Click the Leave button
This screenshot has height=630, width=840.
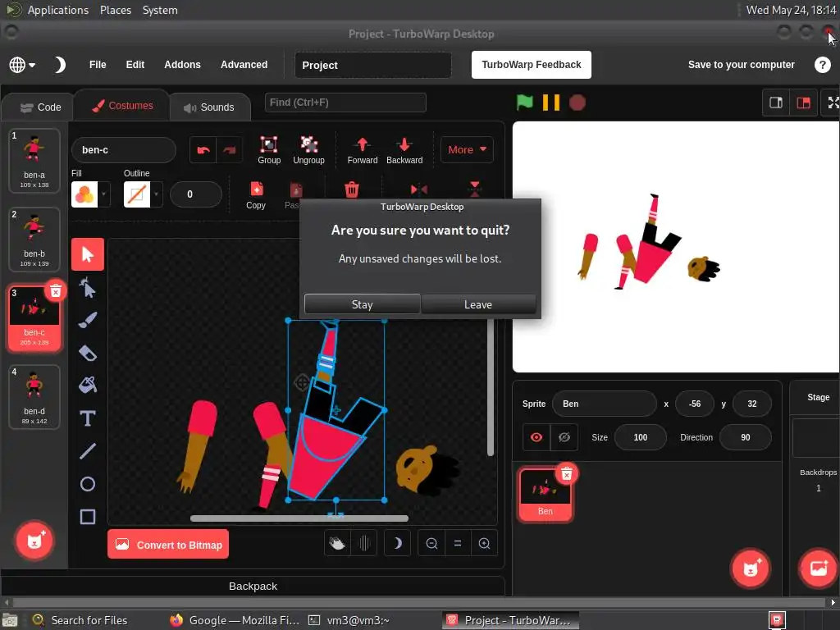click(x=478, y=304)
